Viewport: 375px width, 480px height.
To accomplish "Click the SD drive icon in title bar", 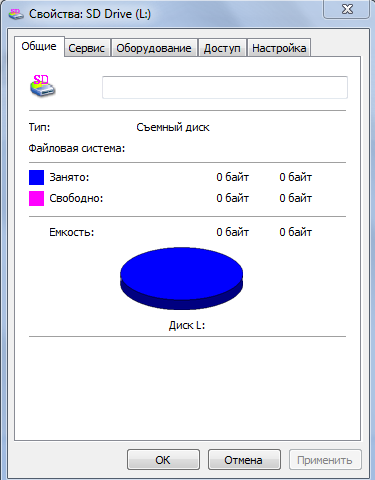I will [x=16, y=14].
